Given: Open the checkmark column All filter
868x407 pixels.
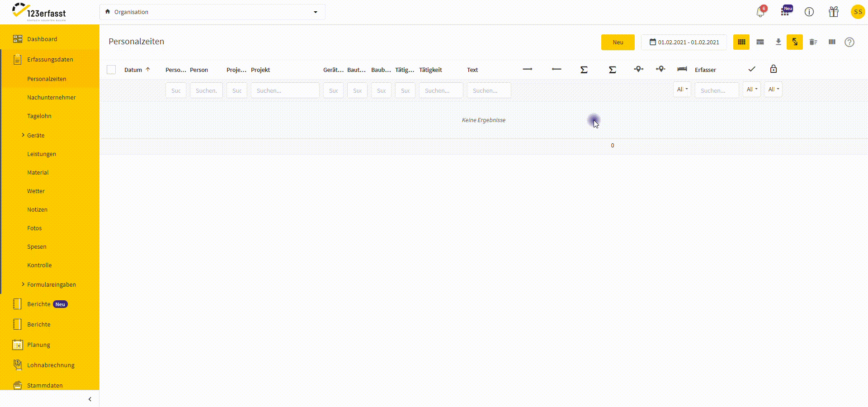Looking at the screenshot, I should (752, 90).
